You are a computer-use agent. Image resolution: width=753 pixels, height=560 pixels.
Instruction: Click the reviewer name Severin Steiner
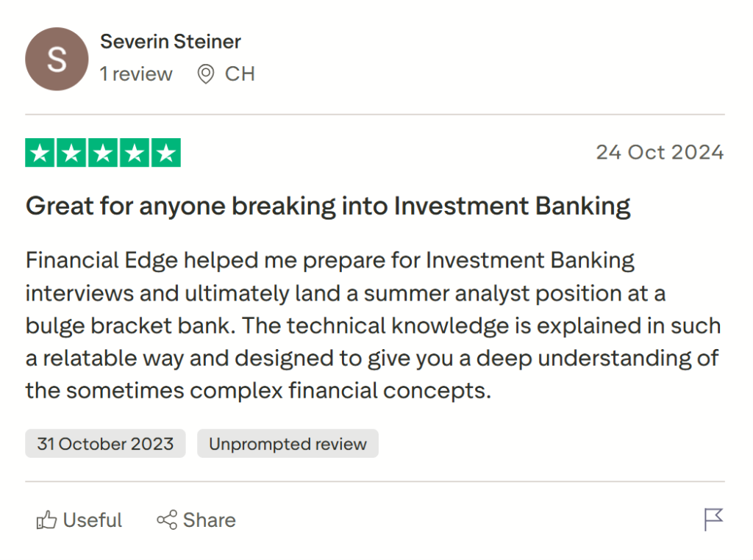click(x=171, y=42)
